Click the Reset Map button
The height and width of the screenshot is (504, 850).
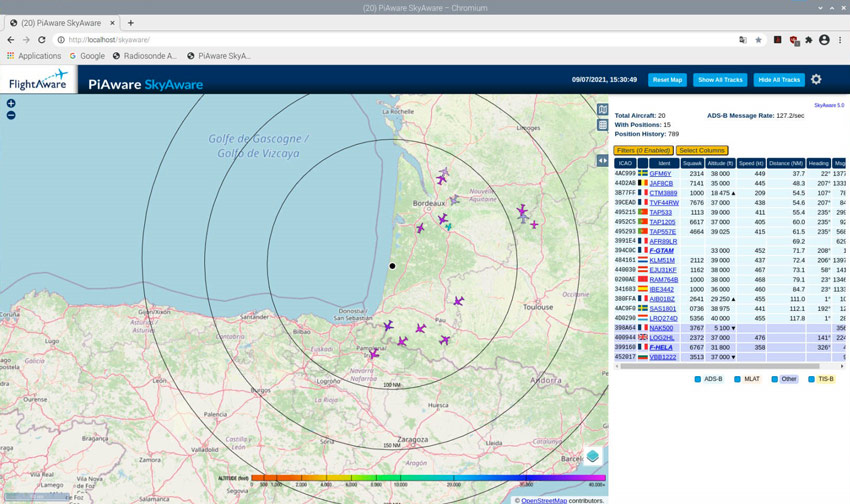click(x=667, y=80)
